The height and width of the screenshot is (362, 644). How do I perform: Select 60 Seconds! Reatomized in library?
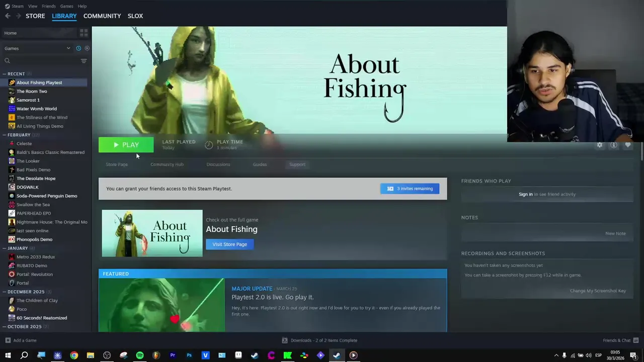(x=42, y=318)
